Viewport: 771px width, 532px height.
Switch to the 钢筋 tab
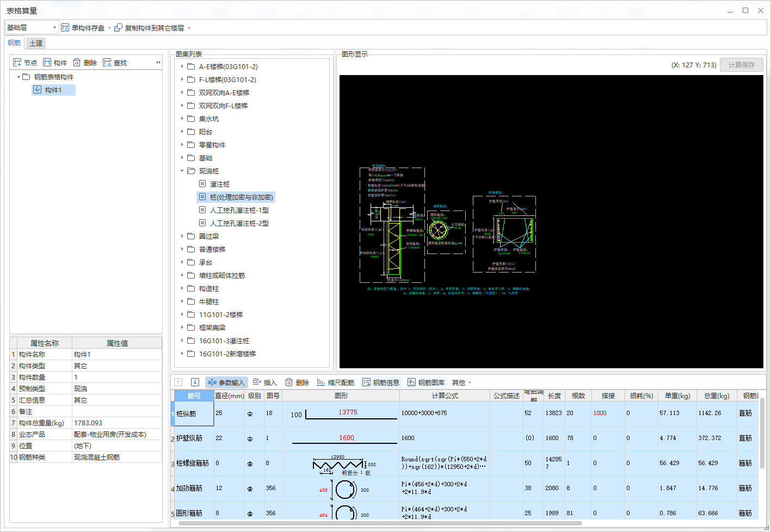[14, 43]
